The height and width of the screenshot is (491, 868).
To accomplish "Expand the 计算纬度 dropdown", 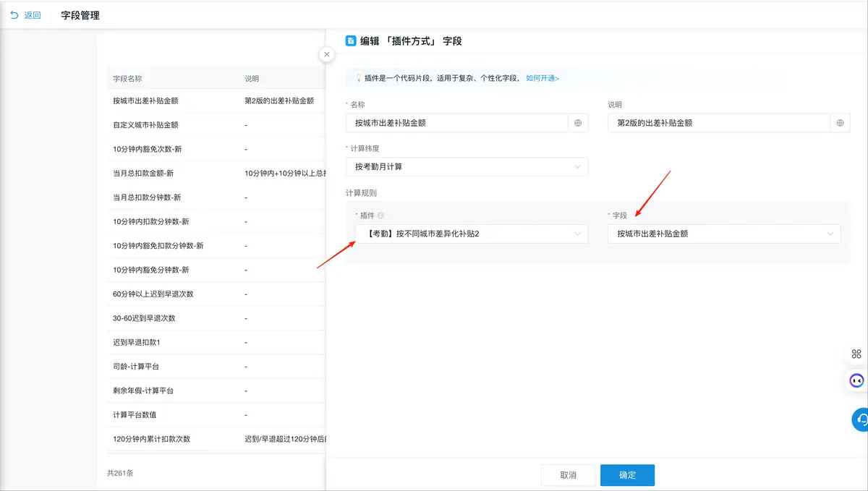I will tap(467, 167).
